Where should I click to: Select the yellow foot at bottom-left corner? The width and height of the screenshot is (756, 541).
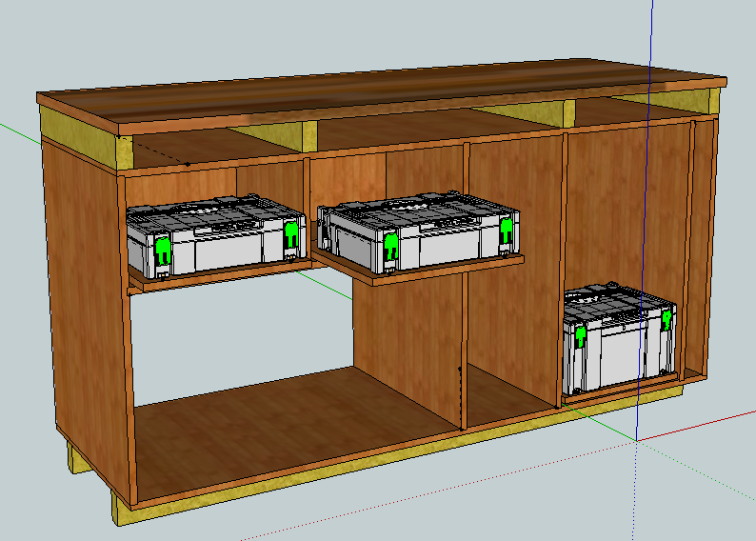[74, 459]
